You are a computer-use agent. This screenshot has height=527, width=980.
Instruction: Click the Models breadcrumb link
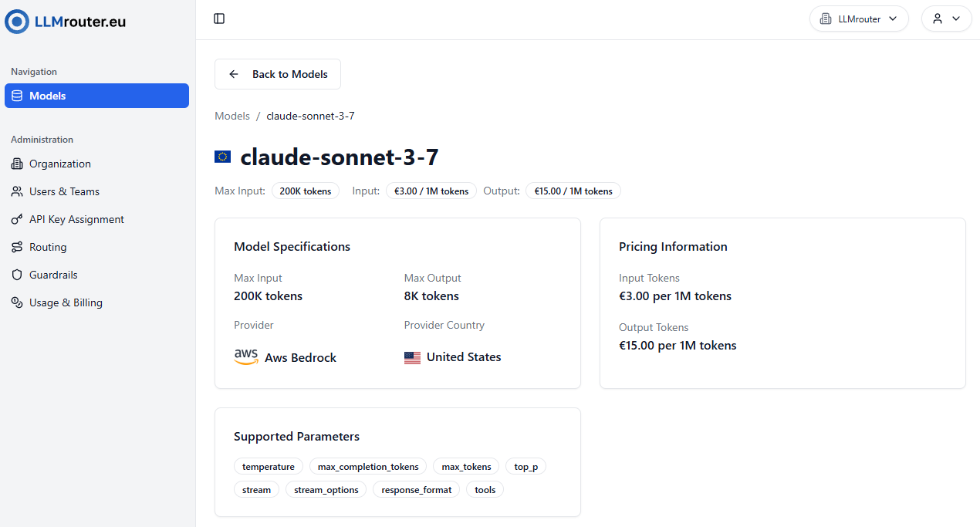(x=232, y=116)
